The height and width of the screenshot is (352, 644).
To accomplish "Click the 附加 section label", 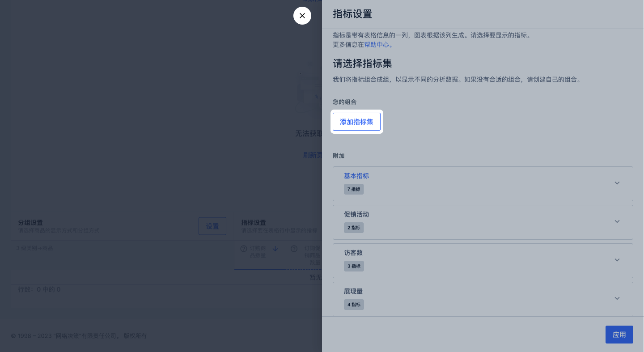I will (x=339, y=156).
